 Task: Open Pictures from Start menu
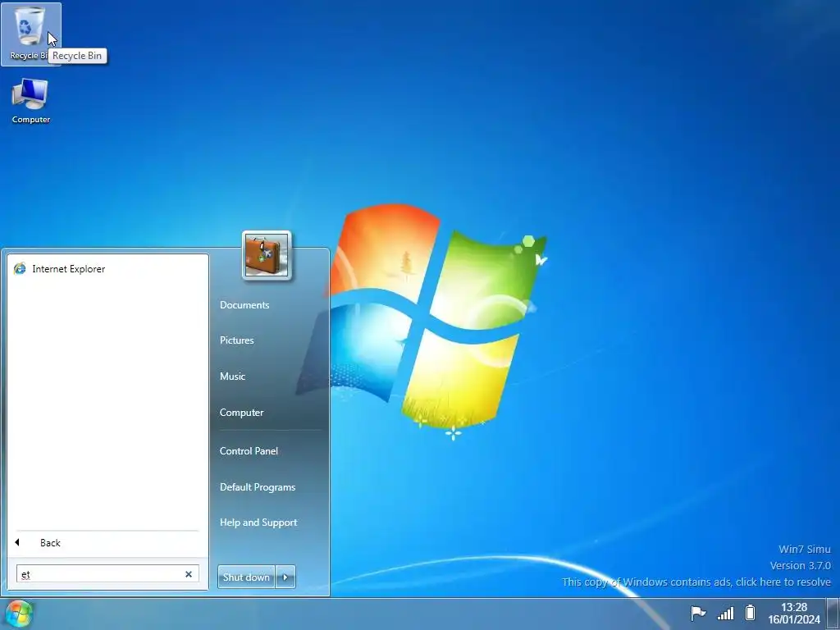(x=237, y=340)
